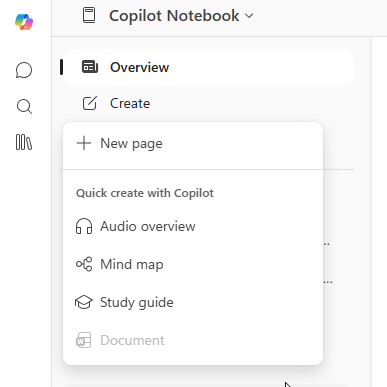Open the Search magnifier icon in sidebar
The width and height of the screenshot is (387, 387).
point(24,107)
